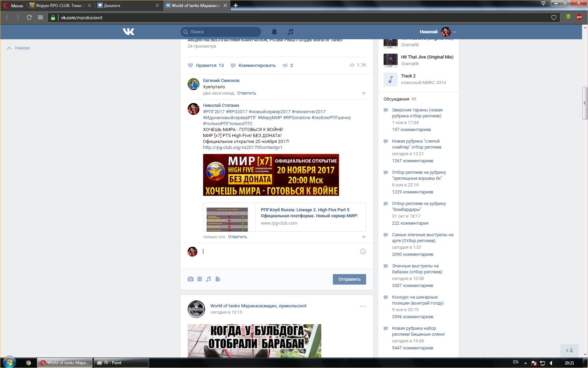This screenshot has height=368, width=588.
Task: Open зрелищные взрывы бк discussion
Action: click(x=419, y=175)
